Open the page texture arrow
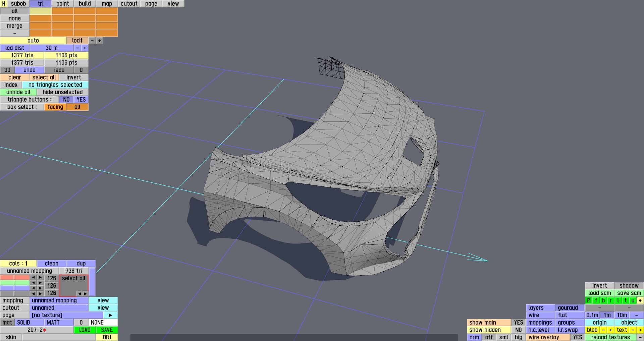Image resolution: width=644 pixels, height=341 pixels. click(x=111, y=315)
